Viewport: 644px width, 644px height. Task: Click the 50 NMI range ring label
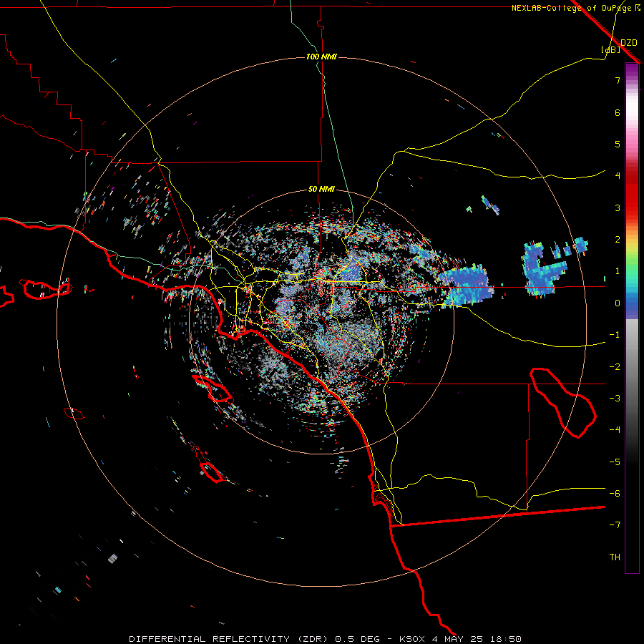[x=321, y=189]
